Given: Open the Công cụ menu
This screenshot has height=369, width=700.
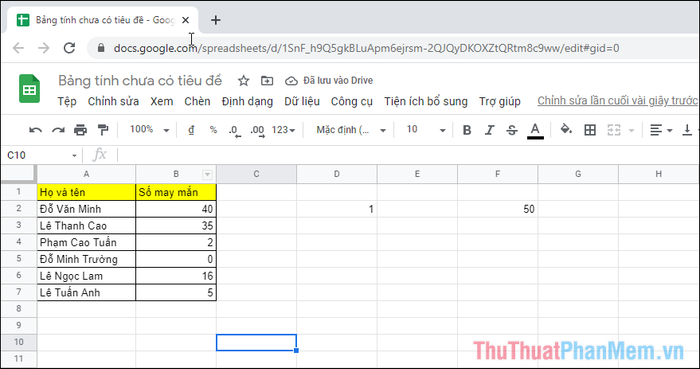Looking at the screenshot, I should (352, 102).
